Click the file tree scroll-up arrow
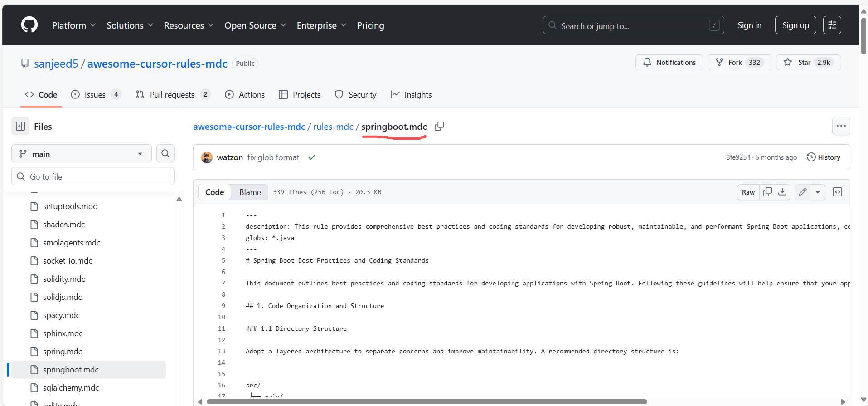 (179, 199)
